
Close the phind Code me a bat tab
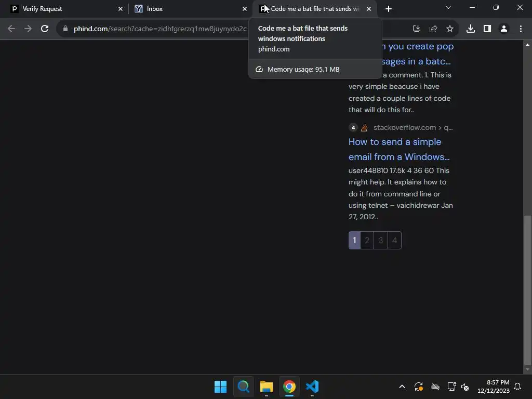369,9
